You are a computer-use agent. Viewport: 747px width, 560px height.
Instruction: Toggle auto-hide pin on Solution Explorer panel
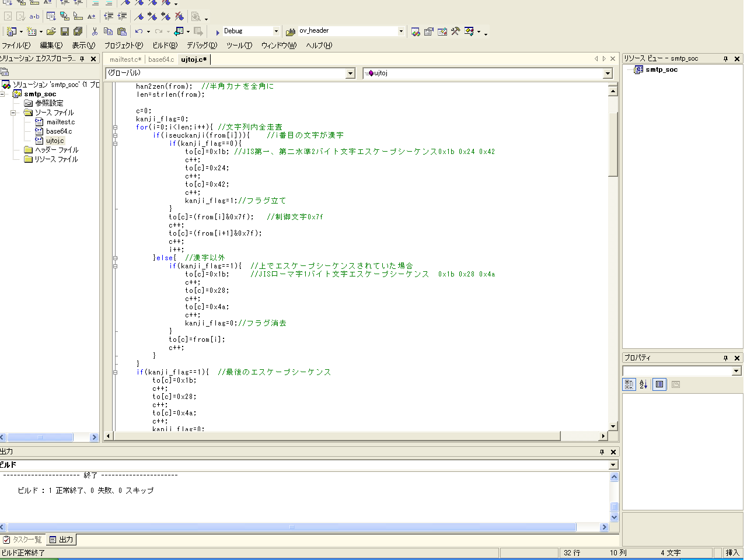pos(82,59)
